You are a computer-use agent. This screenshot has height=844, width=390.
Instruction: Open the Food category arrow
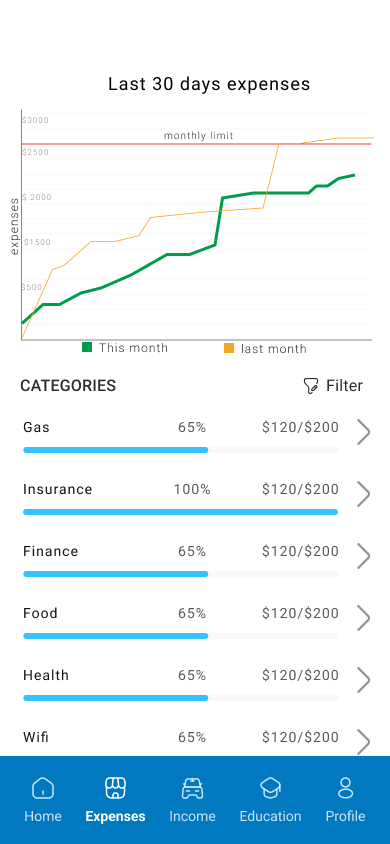(x=364, y=618)
